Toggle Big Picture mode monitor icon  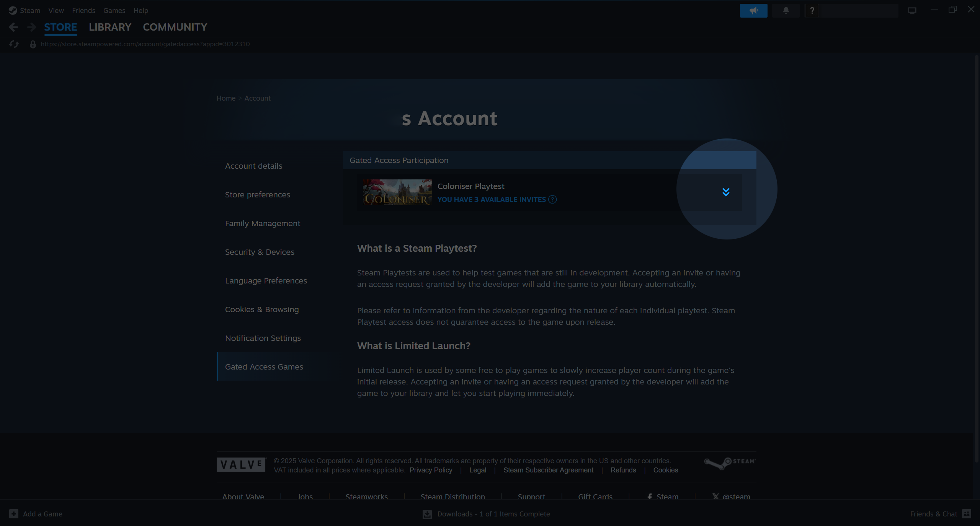(912, 11)
